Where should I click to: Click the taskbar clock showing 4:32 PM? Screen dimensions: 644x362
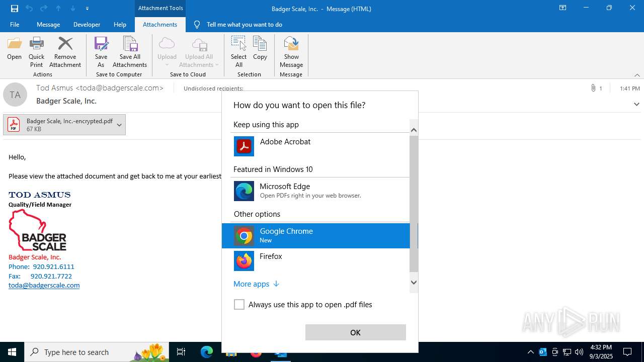pyautogui.click(x=601, y=352)
